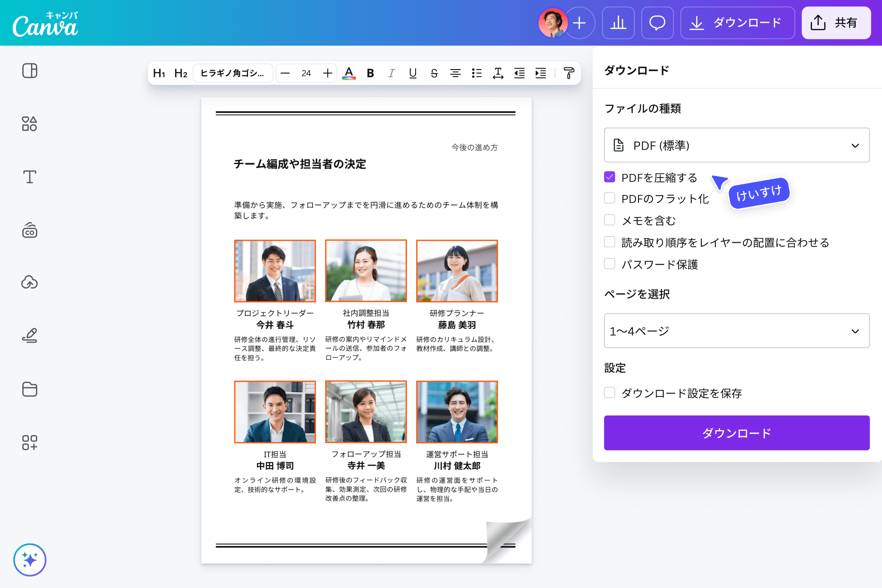Image resolution: width=882 pixels, height=588 pixels.
Task: Enable ダウンロード設定を保存 checkbox
Action: click(x=609, y=392)
